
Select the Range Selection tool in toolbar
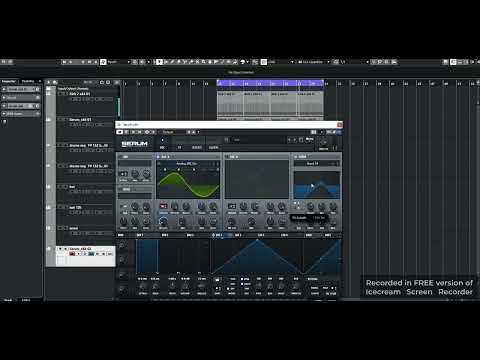pos(166,62)
